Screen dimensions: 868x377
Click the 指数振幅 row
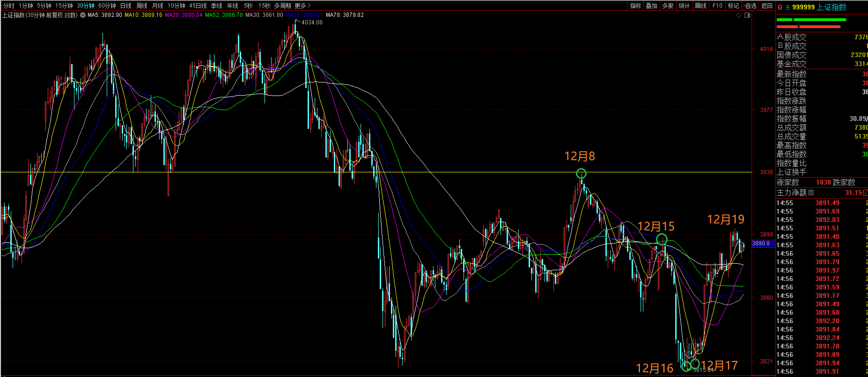(822, 118)
